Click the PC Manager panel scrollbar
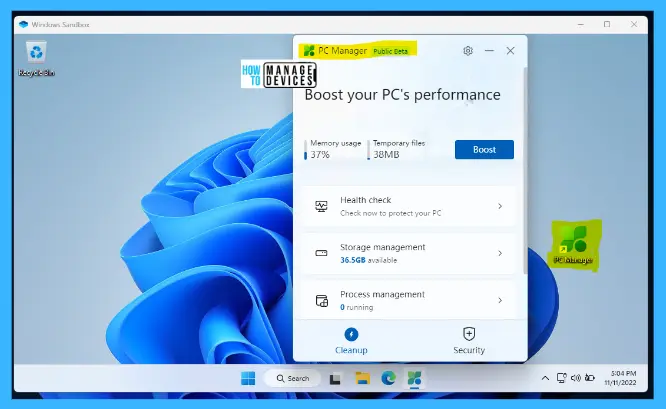This screenshot has width=666, height=409. [x=525, y=170]
